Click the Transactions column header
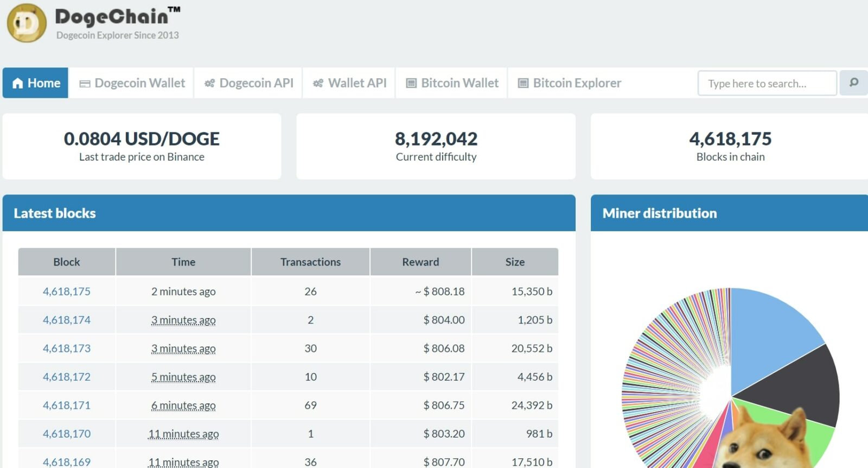The width and height of the screenshot is (868, 468). point(310,262)
